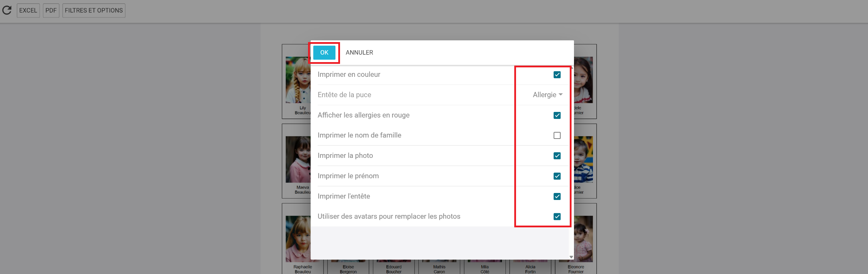The height and width of the screenshot is (274, 868).
Task: Click the dialog scrollbar down arrow
Action: click(571, 257)
